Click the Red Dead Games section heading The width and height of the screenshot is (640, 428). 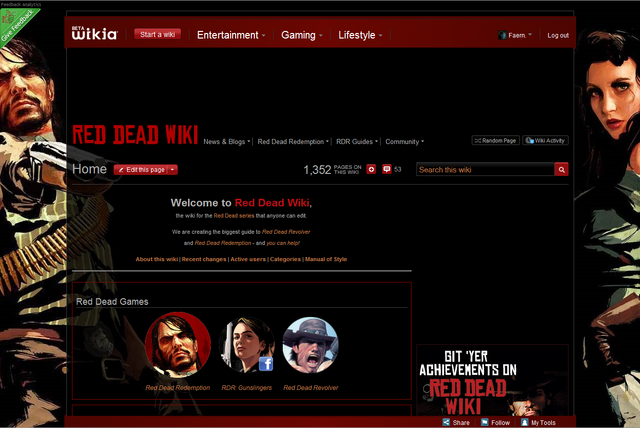[112, 302]
